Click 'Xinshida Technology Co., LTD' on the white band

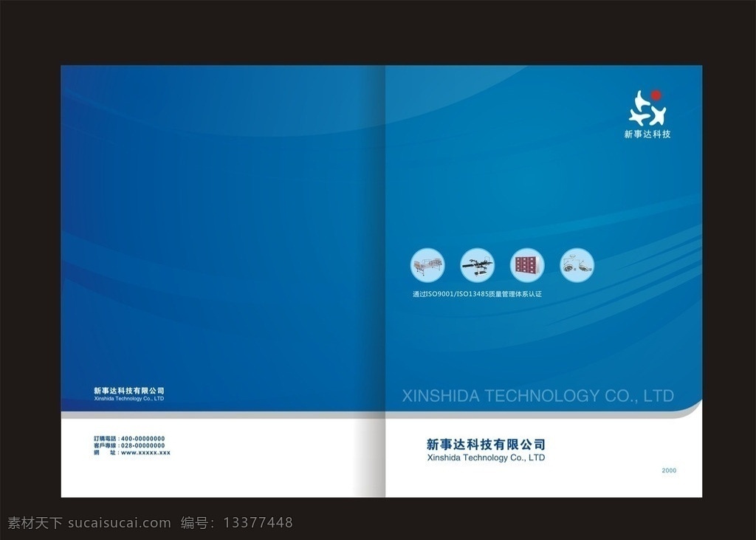click(x=486, y=457)
